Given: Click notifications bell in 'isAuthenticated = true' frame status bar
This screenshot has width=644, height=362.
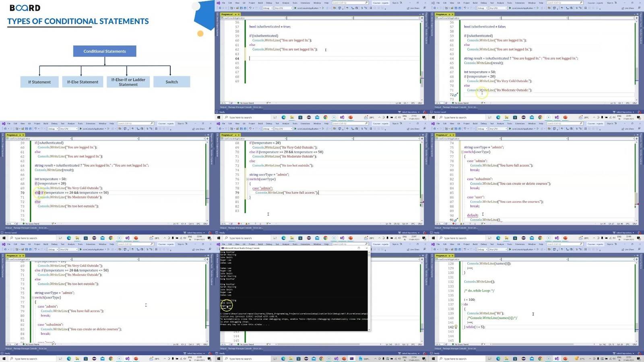Looking at the screenshot, I should coord(425,112).
